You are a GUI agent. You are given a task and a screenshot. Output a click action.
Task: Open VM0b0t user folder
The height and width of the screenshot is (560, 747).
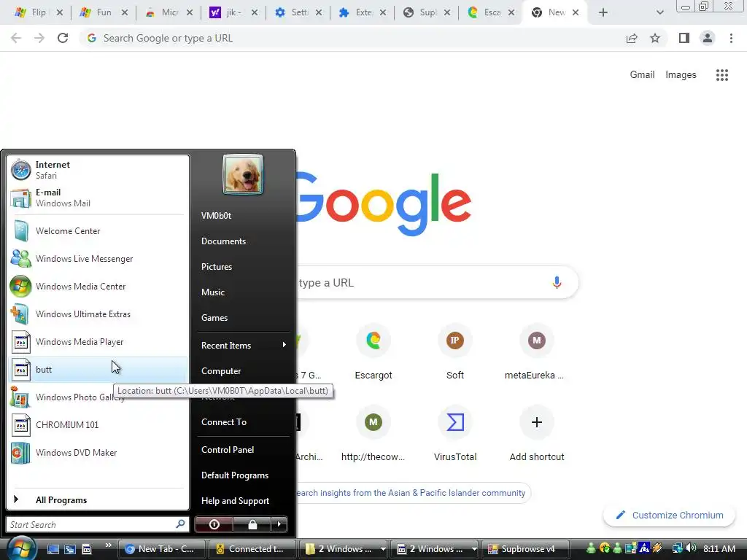pyautogui.click(x=216, y=216)
